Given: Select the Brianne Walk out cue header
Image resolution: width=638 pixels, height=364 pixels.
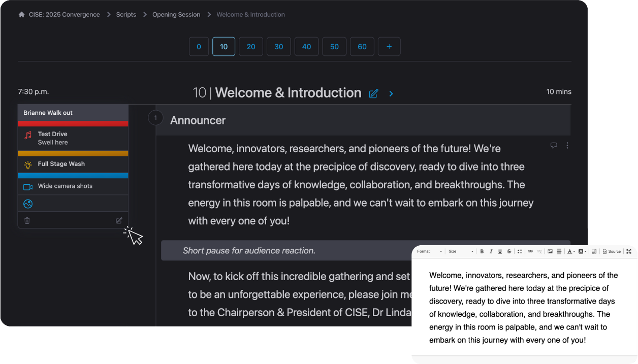Looking at the screenshot, I should (x=73, y=113).
